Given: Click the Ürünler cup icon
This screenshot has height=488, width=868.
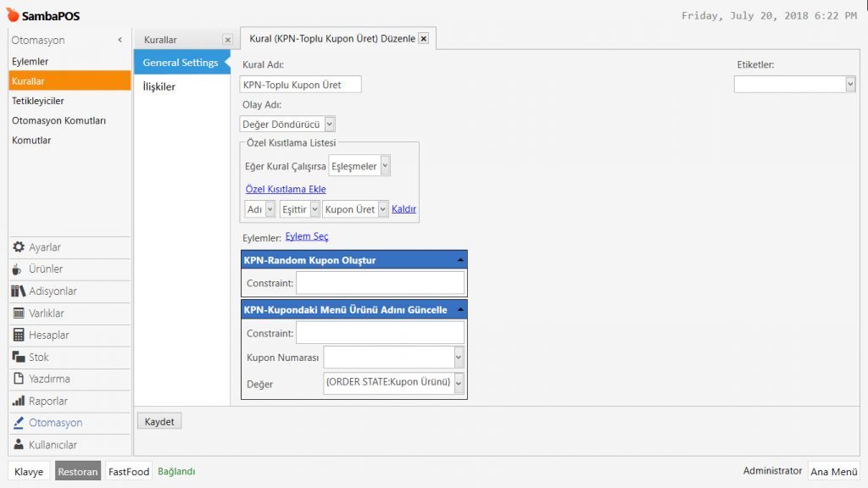Looking at the screenshot, I should (19, 269).
